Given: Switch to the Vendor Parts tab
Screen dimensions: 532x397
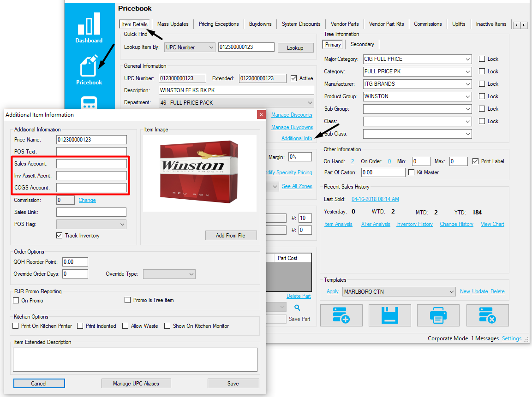Looking at the screenshot, I should click(345, 24).
